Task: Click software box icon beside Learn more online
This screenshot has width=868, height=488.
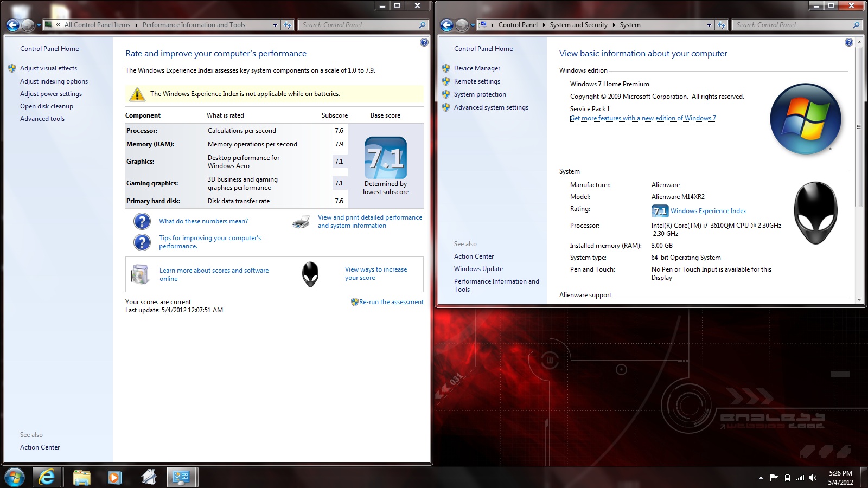Action: pyautogui.click(x=140, y=274)
